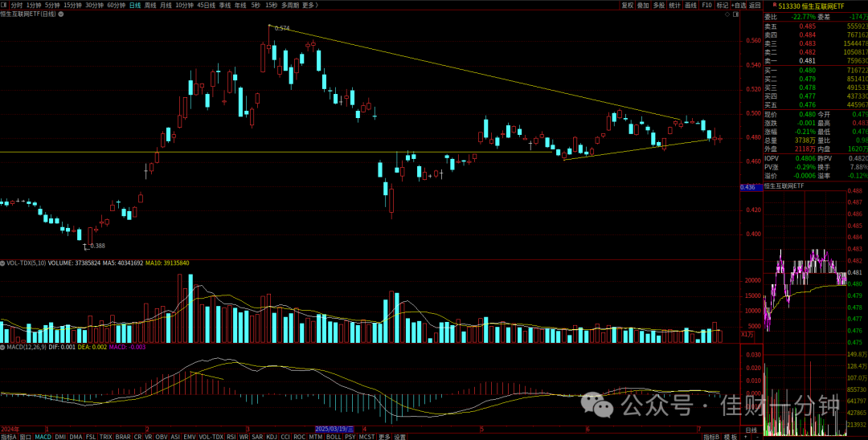Click the panel layout icon at top-left
The height and width of the screenshot is (440, 868).
click(x=5, y=5)
